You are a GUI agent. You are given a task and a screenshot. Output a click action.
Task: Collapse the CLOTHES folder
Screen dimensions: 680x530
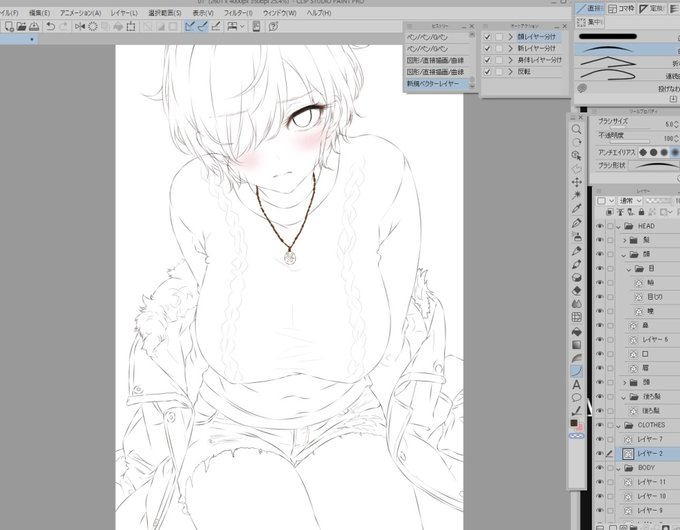tap(619, 425)
